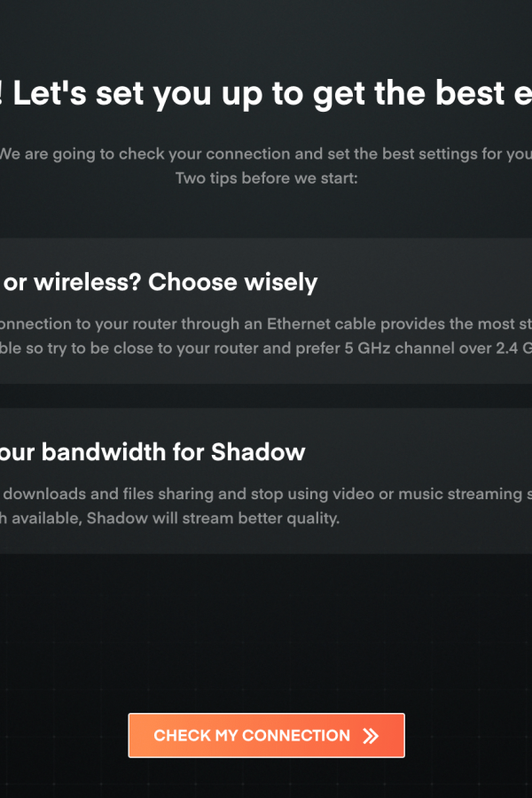
Task: Click the double chevron arrow icon
Action: pos(371,735)
